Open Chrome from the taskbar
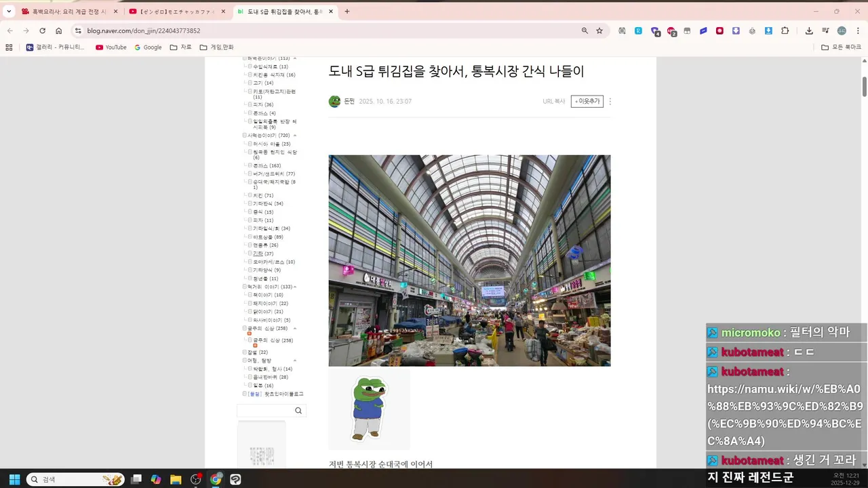Viewport: 868px width, 488px height. (216, 479)
